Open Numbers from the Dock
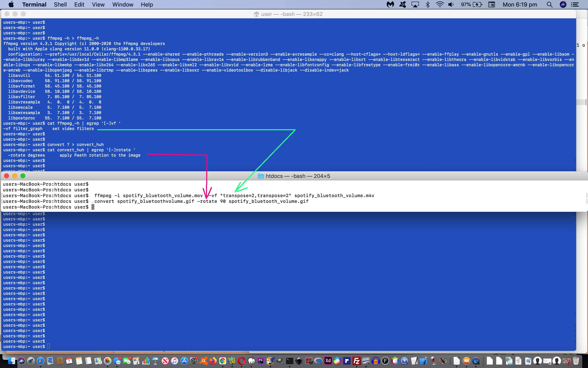 click(146, 361)
